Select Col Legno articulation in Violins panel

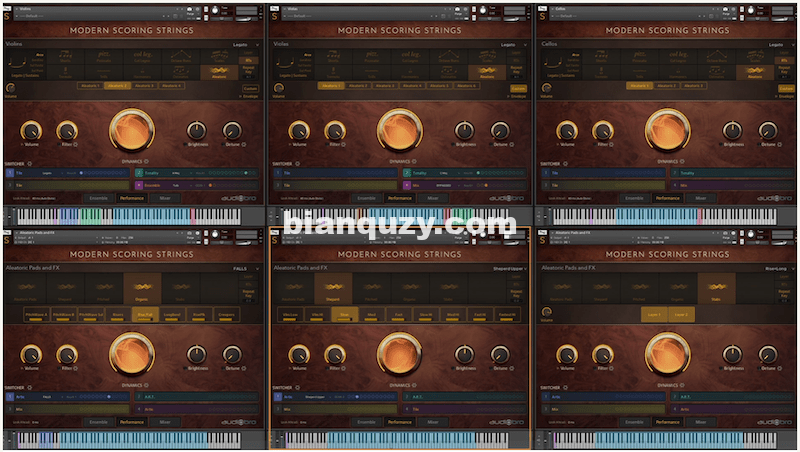(142, 57)
